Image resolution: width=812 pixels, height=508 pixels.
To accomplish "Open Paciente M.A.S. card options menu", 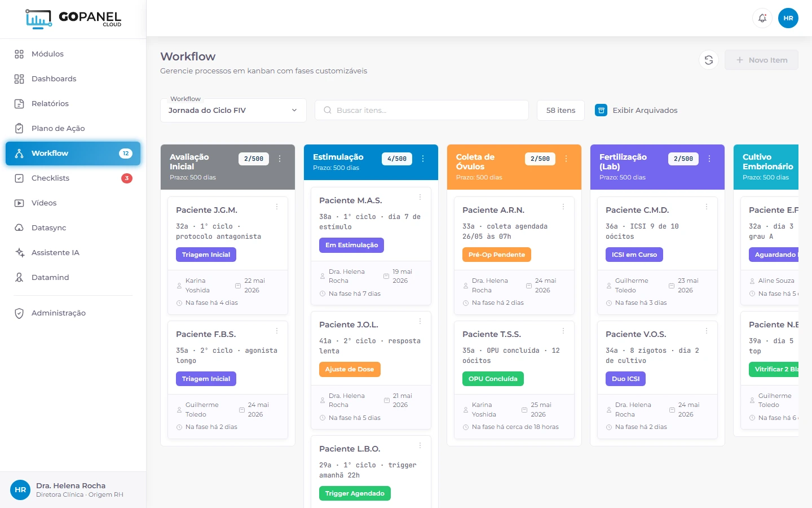I will click(x=420, y=197).
